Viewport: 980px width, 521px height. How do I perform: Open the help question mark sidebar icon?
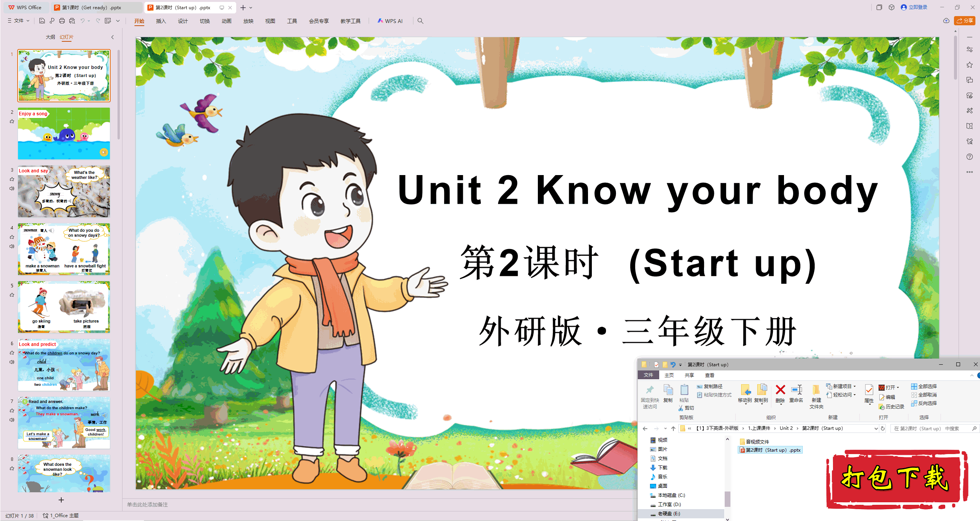[x=970, y=157]
